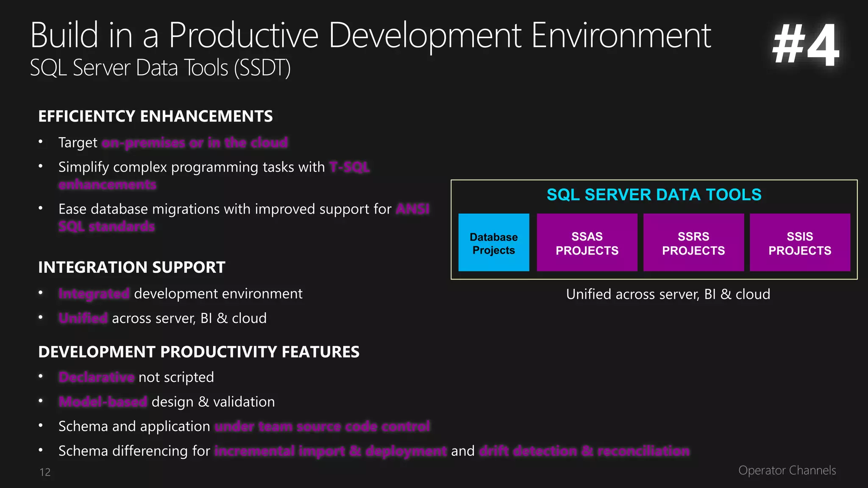Click the highlighted 'ANSI' text
The width and height of the screenshot is (868, 488).
[413, 209]
